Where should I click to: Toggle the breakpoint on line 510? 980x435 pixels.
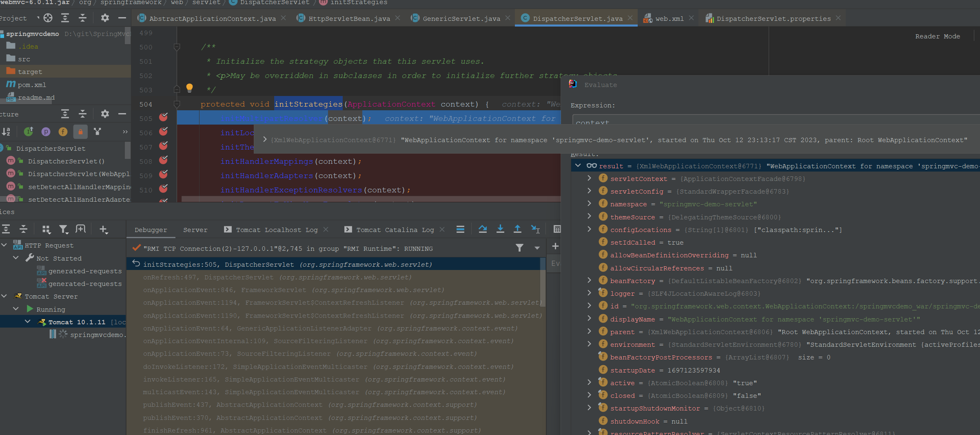coord(164,189)
